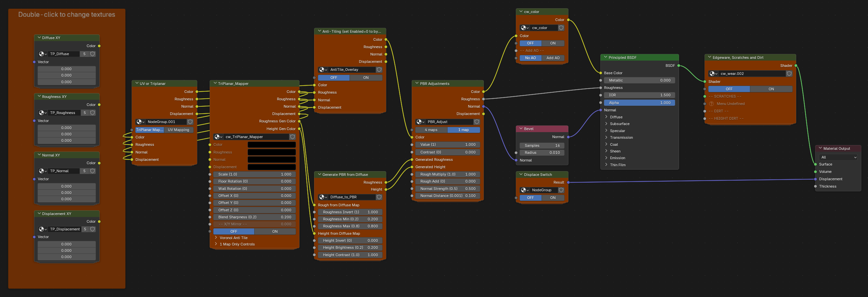Expand Transmission panel in Principled BSDF

point(606,137)
